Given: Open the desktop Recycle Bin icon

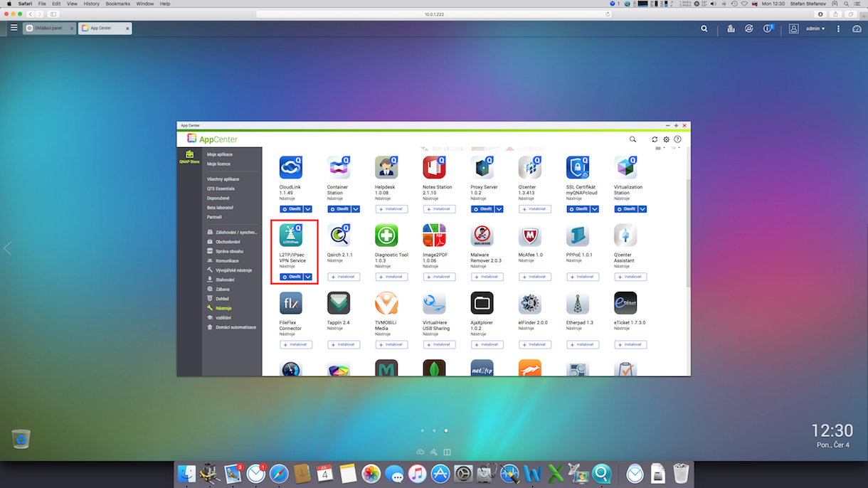Looking at the screenshot, I should (x=21, y=438).
